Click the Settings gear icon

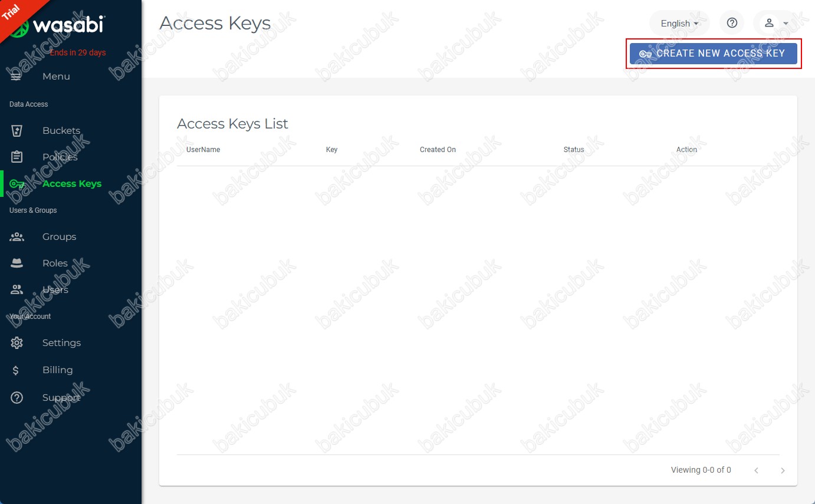pyautogui.click(x=17, y=343)
